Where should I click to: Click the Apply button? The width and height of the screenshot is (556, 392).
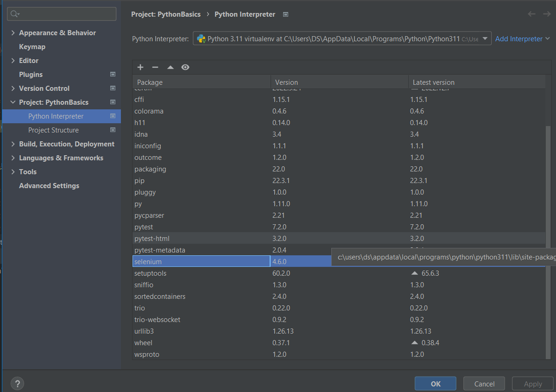click(533, 384)
